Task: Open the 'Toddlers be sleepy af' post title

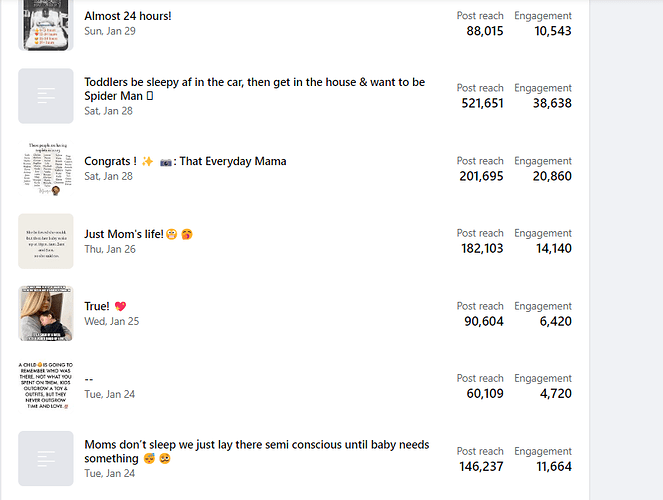Action: click(255, 89)
